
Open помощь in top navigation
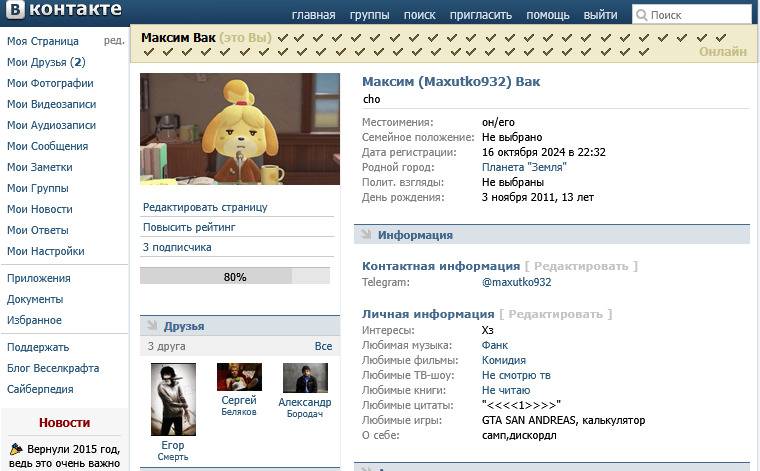click(x=548, y=15)
